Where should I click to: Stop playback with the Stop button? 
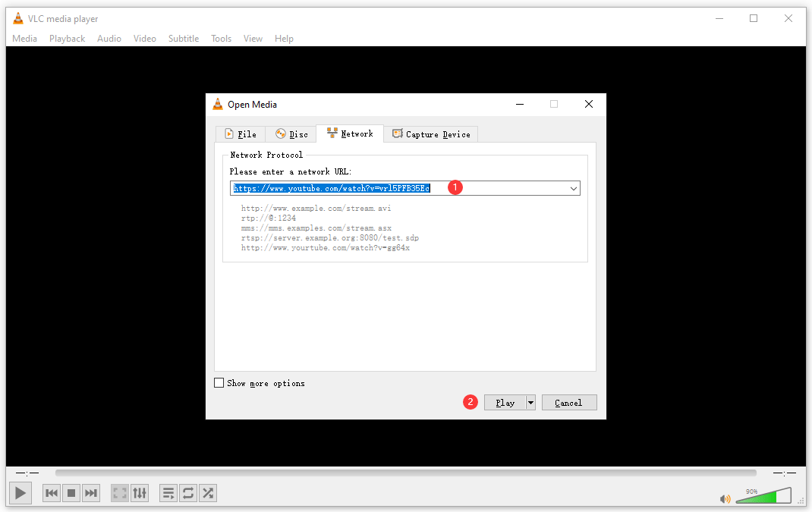pos(71,493)
